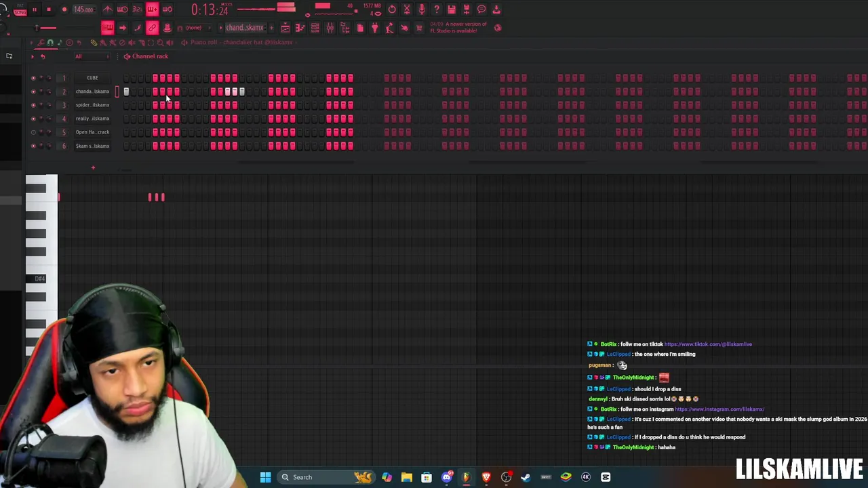Image resolution: width=868 pixels, height=488 pixels.
Task: Click the 0:13:24 time display
Action: coord(209,9)
